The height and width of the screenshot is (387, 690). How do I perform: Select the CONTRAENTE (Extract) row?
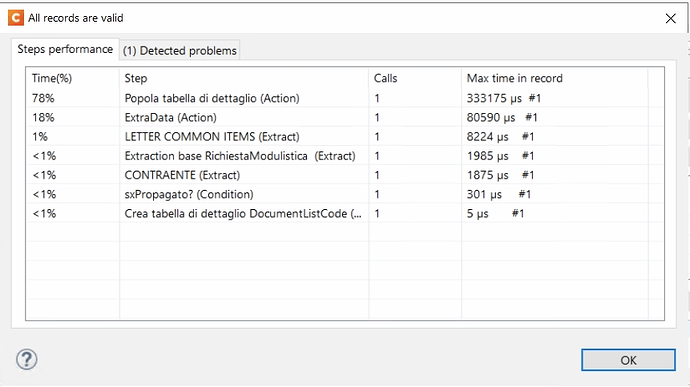[x=345, y=175]
